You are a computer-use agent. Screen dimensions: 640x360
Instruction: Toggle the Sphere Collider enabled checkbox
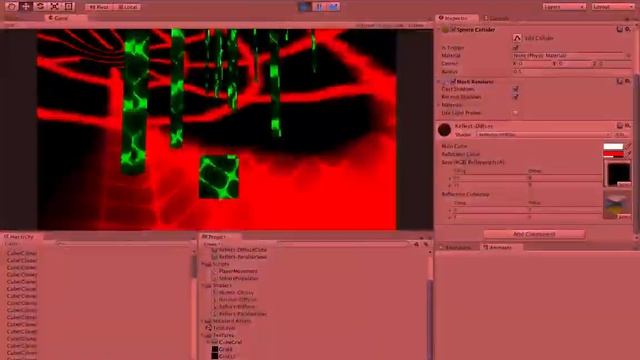coord(453,29)
